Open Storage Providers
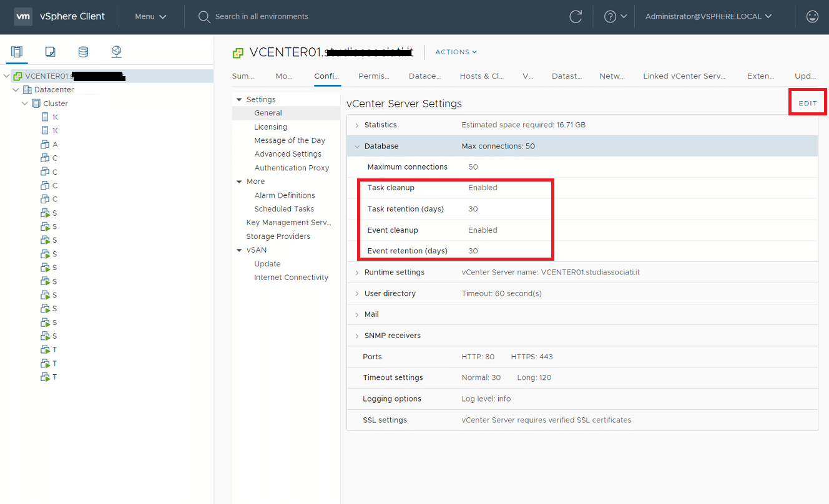The image size is (829, 504). click(278, 236)
